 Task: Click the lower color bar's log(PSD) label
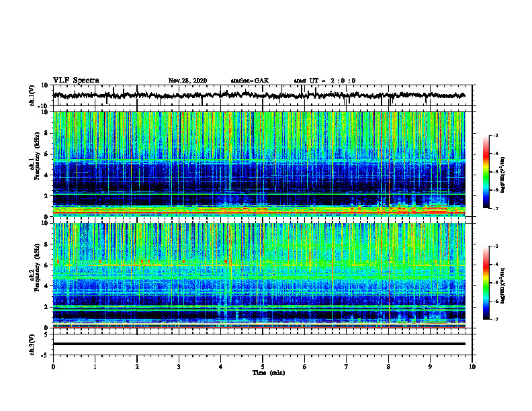point(503,286)
